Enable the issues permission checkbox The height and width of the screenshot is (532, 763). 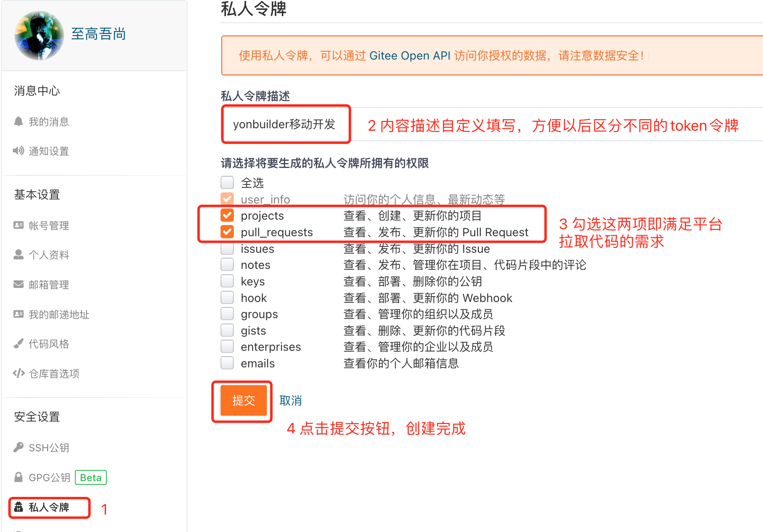(x=227, y=249)
